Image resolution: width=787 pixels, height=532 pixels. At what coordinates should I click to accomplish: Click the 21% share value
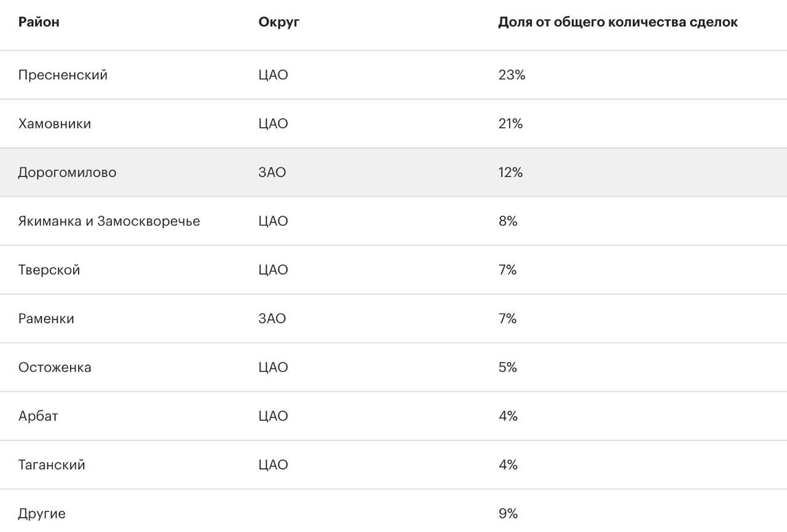pos(511,123)
